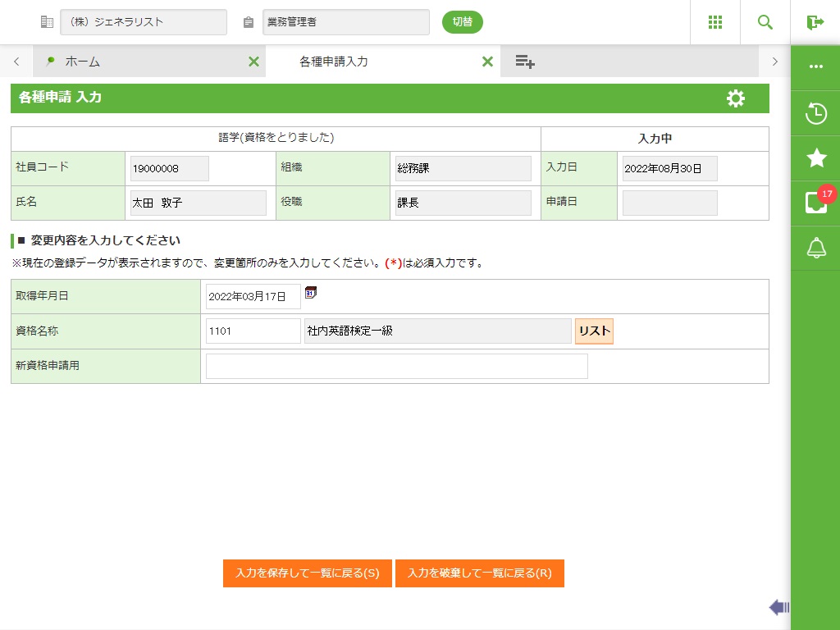Image resolution: width=840 pixels, height=630 pixels.
Task: Click the 新資格申請用 input field
Action: pyautogui.click(x=396, y=367)
